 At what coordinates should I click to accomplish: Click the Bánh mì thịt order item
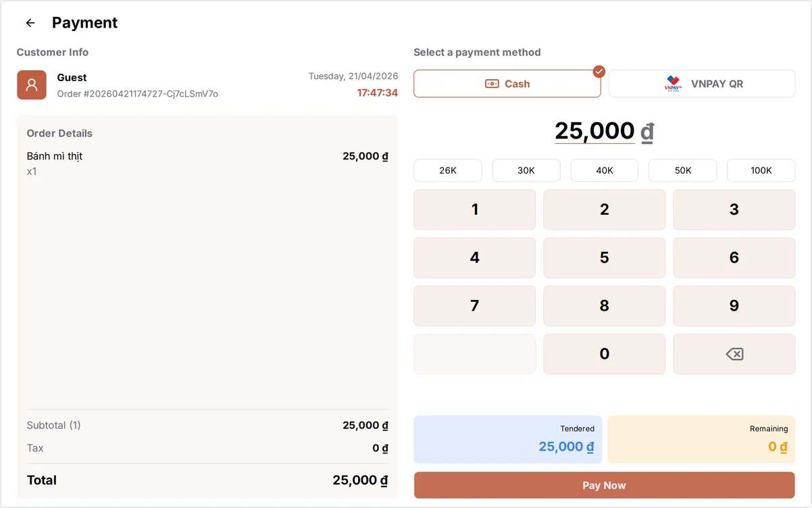click(207, 163)
